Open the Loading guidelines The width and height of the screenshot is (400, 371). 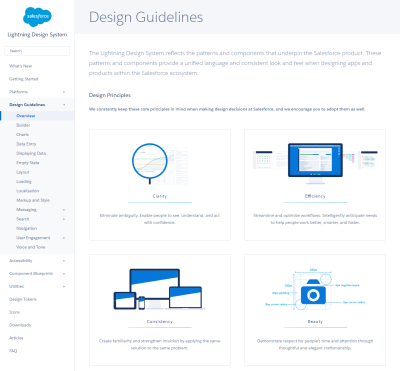coord(24,181)
